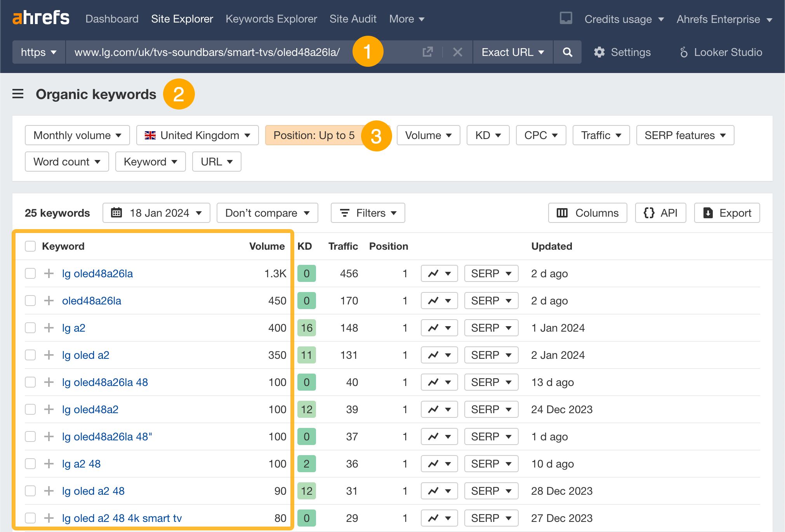This screenshot has height=532, width=785.
Task: Expand the Monthly volume dropdown filter
Action: [x=77, y=135]
